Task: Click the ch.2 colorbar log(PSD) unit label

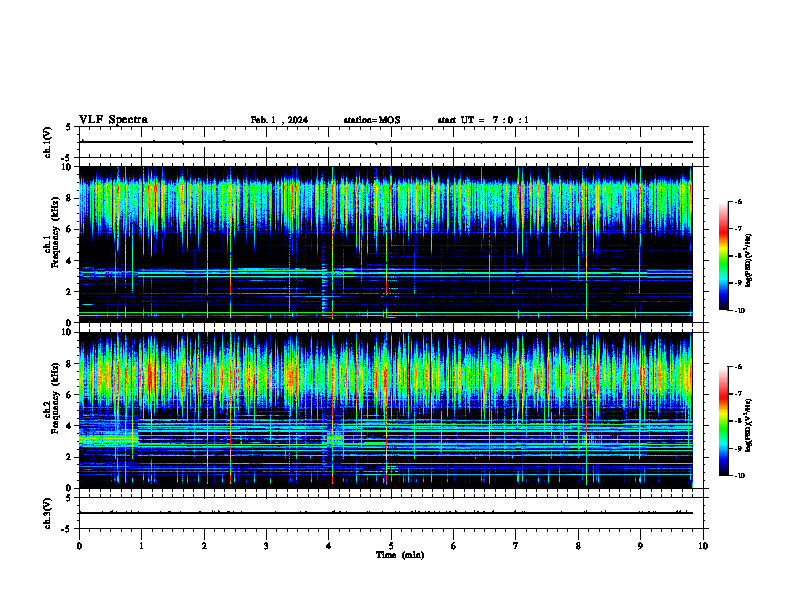Action: pos(750,425)
